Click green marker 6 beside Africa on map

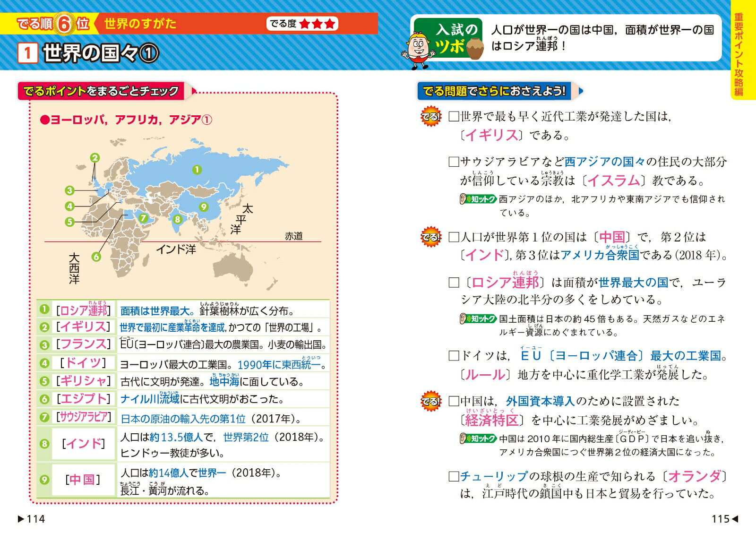click(x=96, y=257)
